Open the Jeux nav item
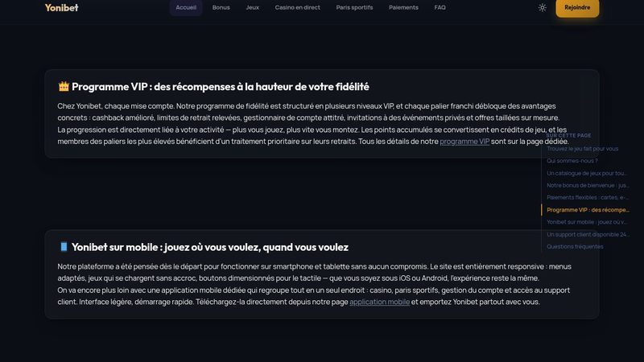Image resolution: width=644 pixels, height=362 pixels. tap(253, 7)
